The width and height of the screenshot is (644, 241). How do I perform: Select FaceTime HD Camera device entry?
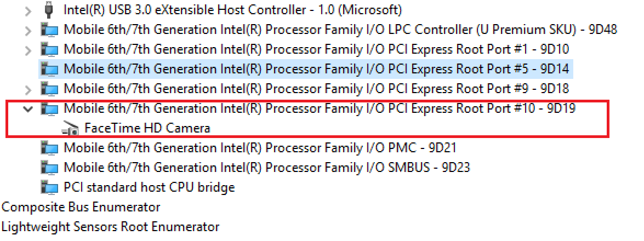tap(147, 128)
